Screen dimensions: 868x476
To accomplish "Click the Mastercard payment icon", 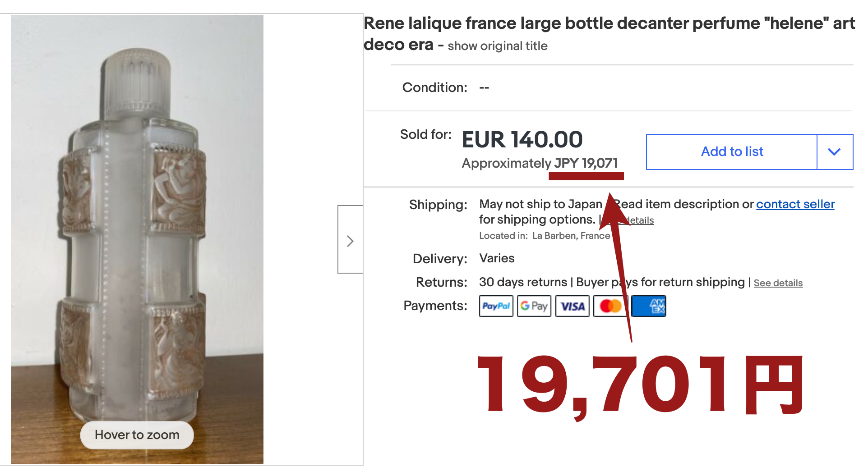I will [610, 307].
